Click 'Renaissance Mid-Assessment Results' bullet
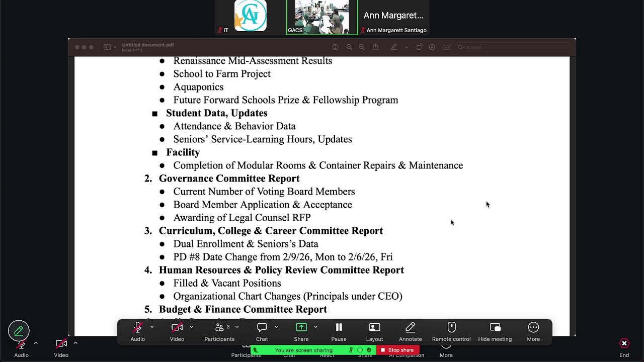The height and width of the screenshot is (362, 644). tap(253, 60)
